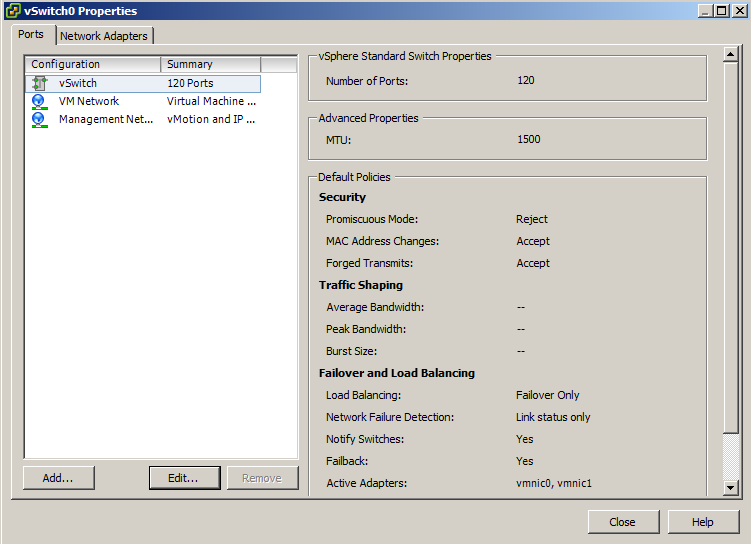Screen dimensions: 751x544
Task: Maximize the vSwitch0 Properties window
Action: [721, 11]
